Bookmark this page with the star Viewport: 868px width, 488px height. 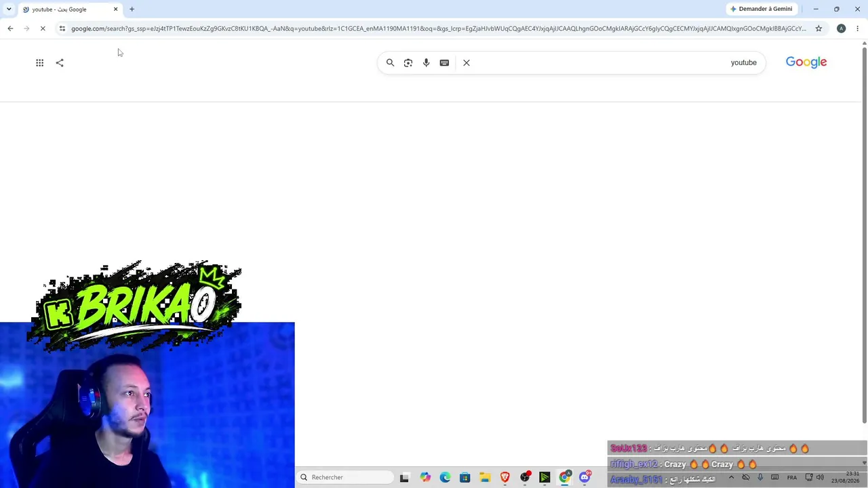pos(818,28)
